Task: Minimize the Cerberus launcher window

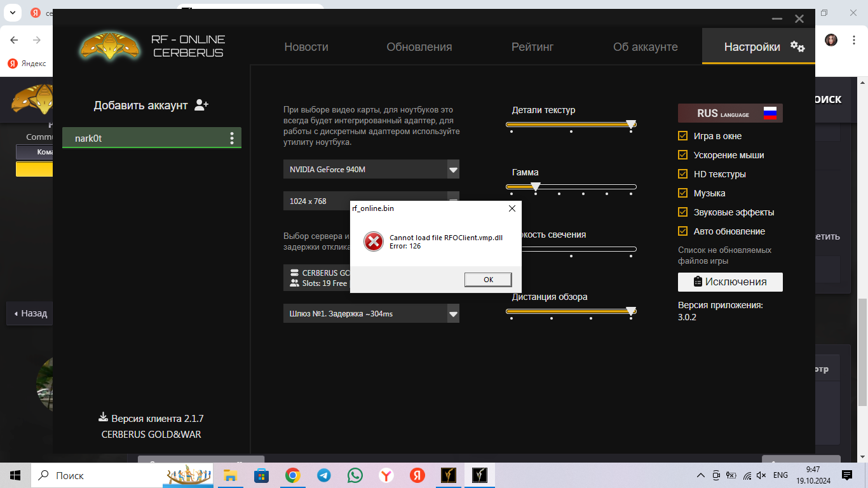Action: (x=776, y=19)
